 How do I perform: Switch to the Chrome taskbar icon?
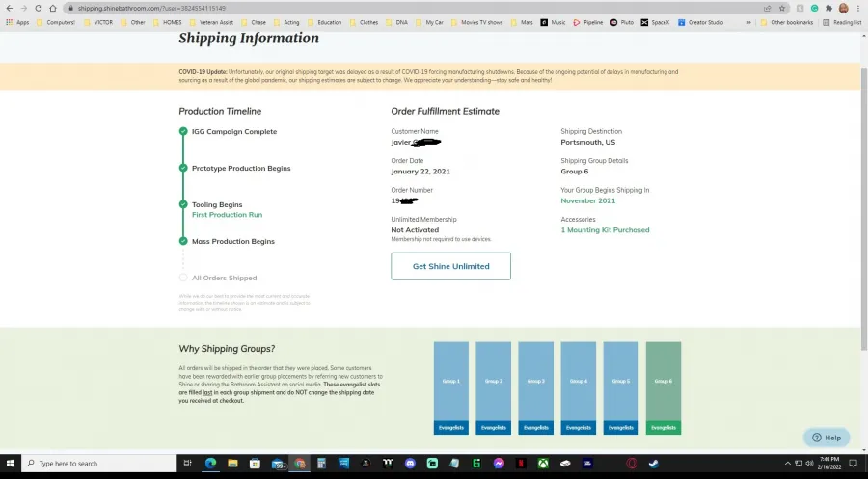300,464
